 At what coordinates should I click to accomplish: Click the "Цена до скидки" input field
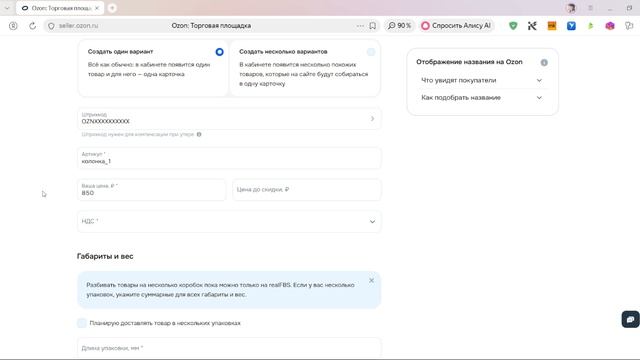[x=307, y=190]
